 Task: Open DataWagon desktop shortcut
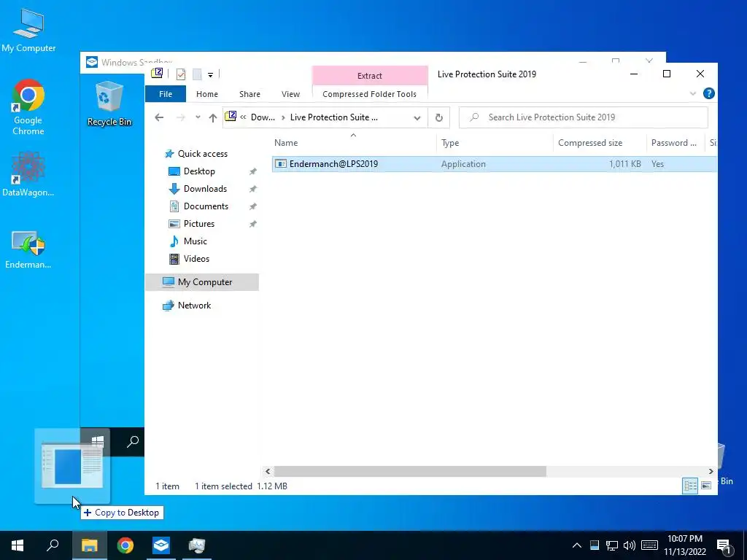[28, 174]
